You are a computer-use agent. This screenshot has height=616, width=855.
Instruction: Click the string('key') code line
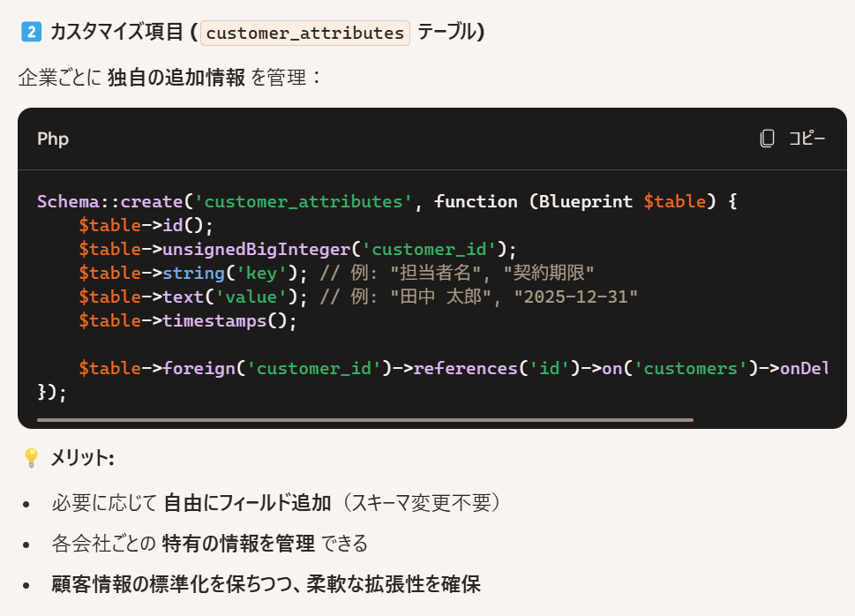[x=336, y=273]
